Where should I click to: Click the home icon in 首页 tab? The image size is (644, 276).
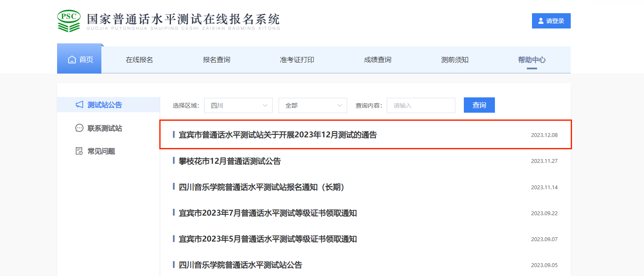72,60
